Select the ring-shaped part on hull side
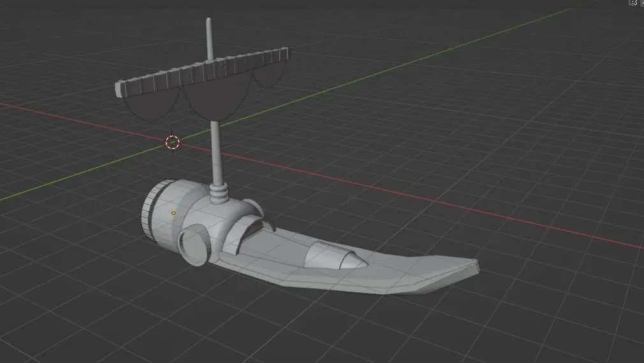The width and height of the screenshot is (644, 363). pos(194,246)
